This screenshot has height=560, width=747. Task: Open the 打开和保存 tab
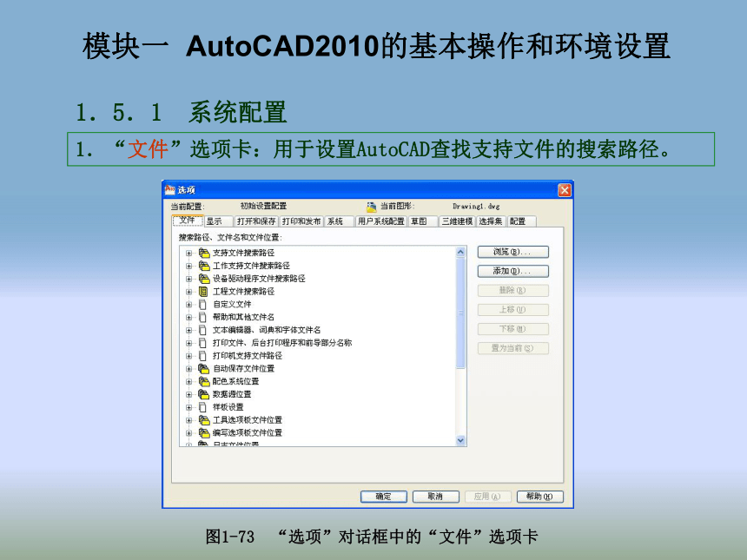[x=256, y=221]
